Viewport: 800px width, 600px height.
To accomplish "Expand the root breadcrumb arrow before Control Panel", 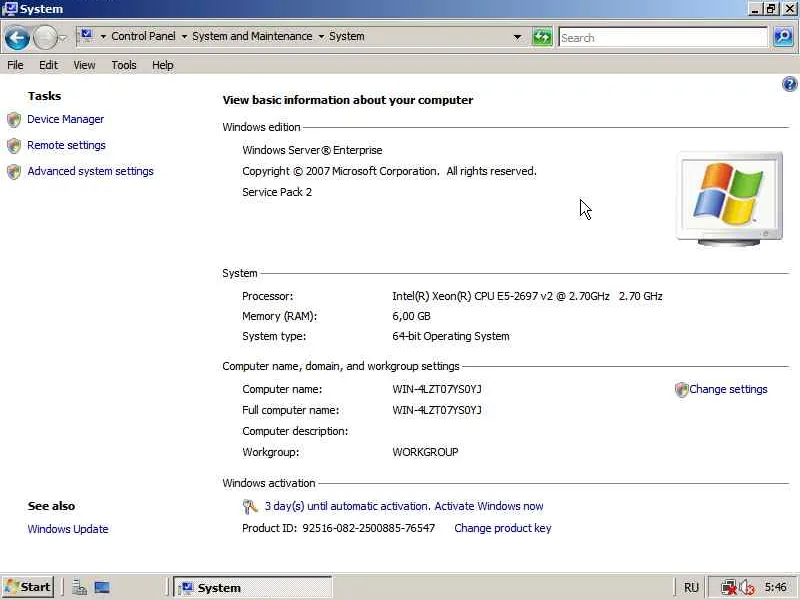I will point(103,37).
